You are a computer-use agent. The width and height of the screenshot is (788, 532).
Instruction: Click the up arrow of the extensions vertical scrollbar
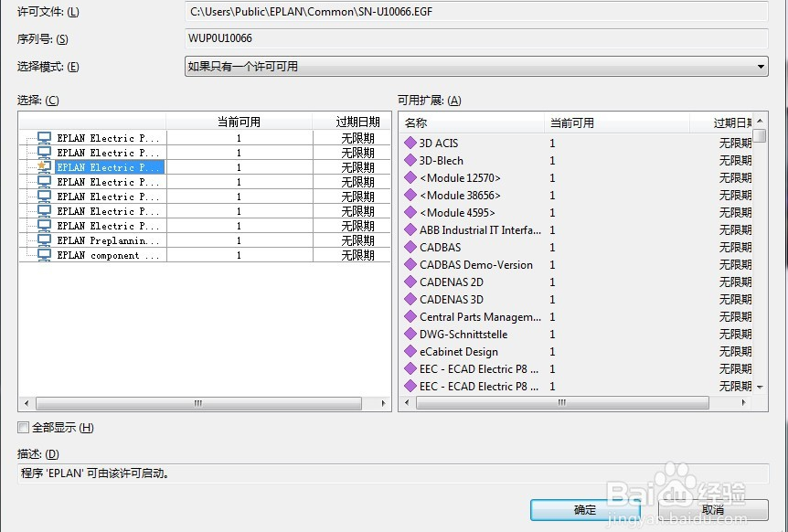point(760,121)
